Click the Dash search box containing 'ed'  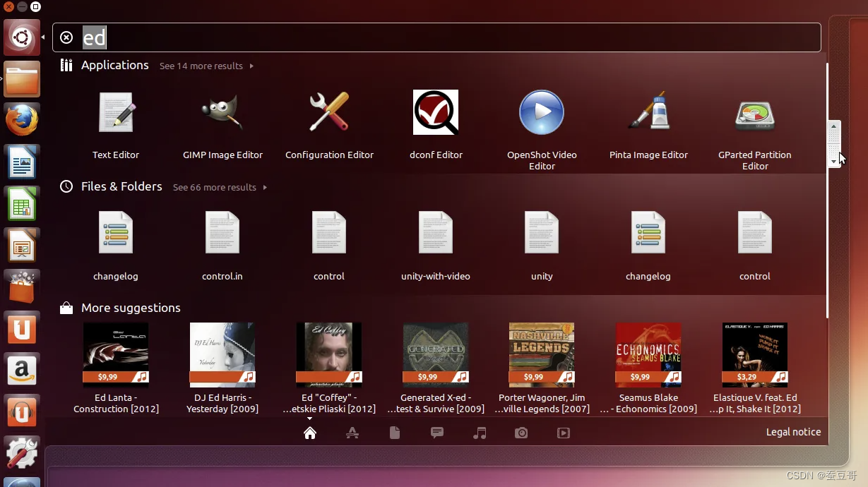(x=436, y=37)
